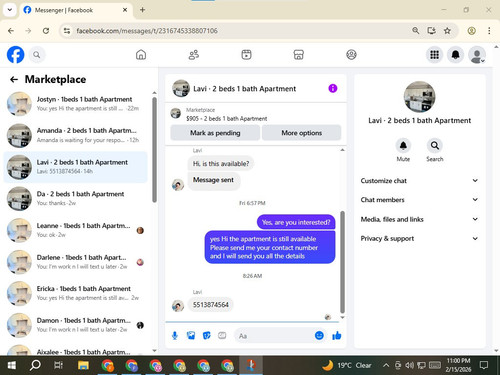Open the Video/Reels icon in top navigation
The image size is (500, 375).
tap(246, 55)
